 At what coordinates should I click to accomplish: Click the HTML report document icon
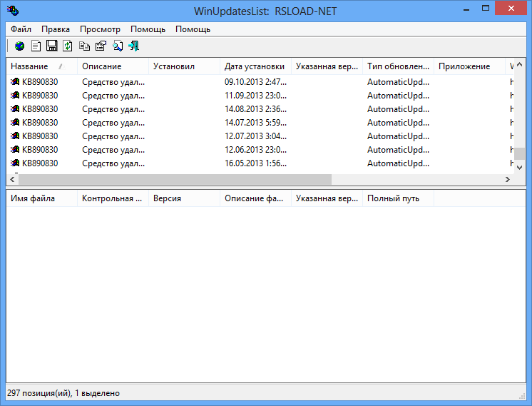point(36,46)
